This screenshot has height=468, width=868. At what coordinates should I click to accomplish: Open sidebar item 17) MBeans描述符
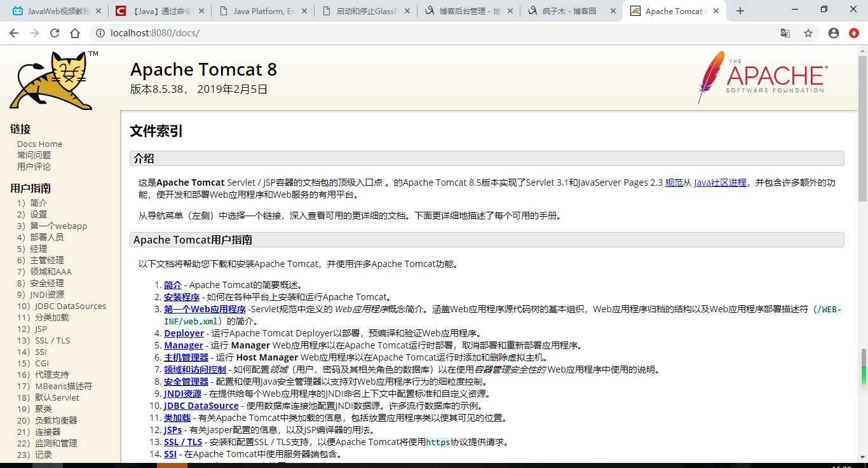[x=55, y=386]
